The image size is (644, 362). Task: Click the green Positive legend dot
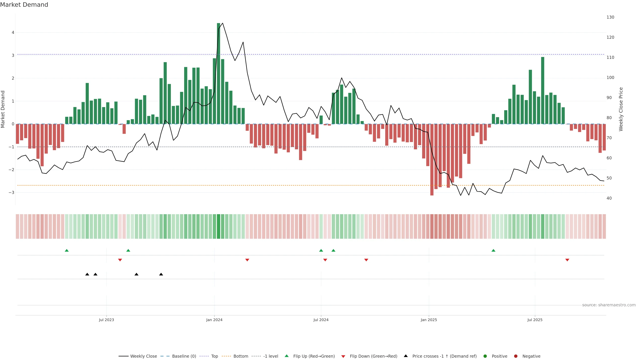pos(485,356)
